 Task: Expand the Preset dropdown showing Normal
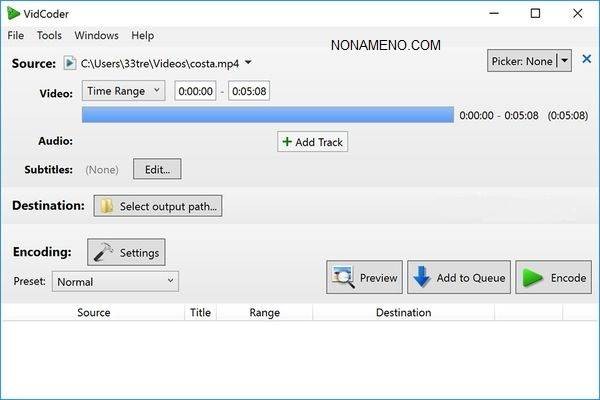pos(114,281)
